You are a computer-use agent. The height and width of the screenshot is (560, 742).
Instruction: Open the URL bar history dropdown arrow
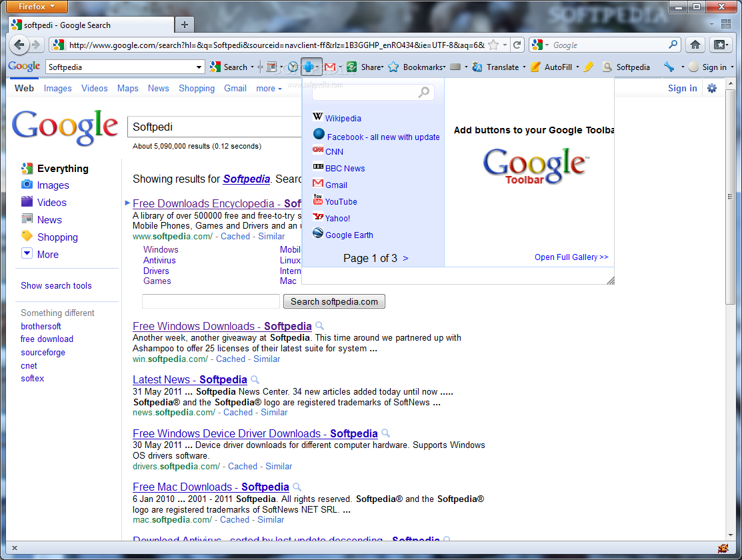(x=505, y=45)
